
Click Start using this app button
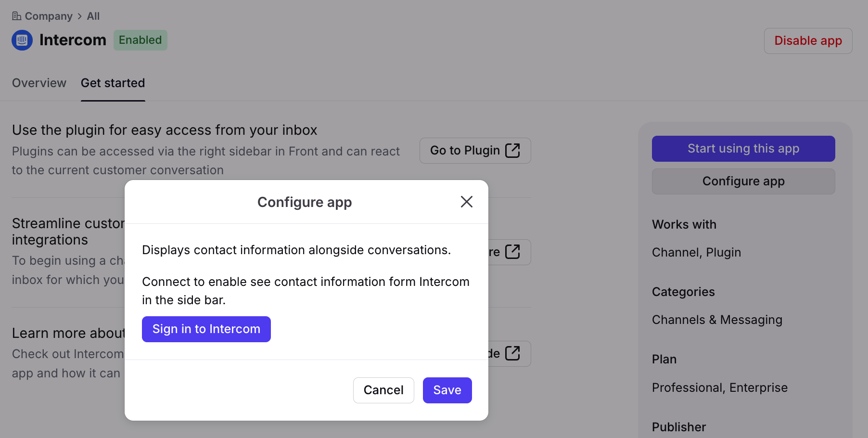coord(743,149)
